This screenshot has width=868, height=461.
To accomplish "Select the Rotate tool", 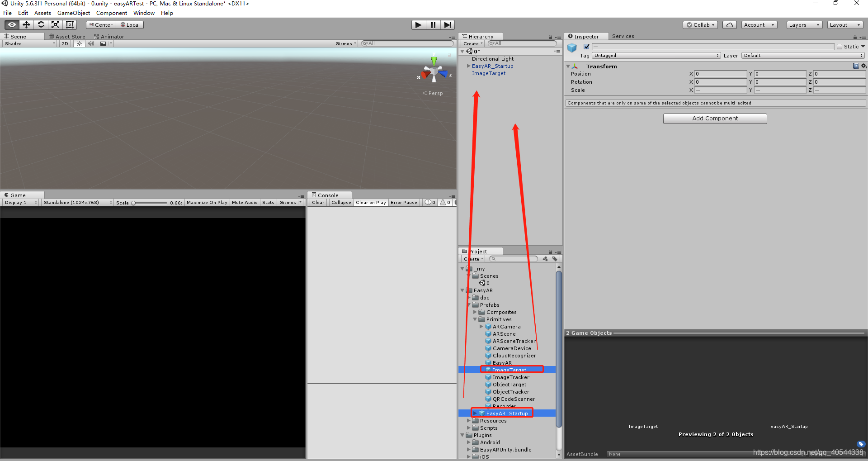I will (x=41, y=25).
